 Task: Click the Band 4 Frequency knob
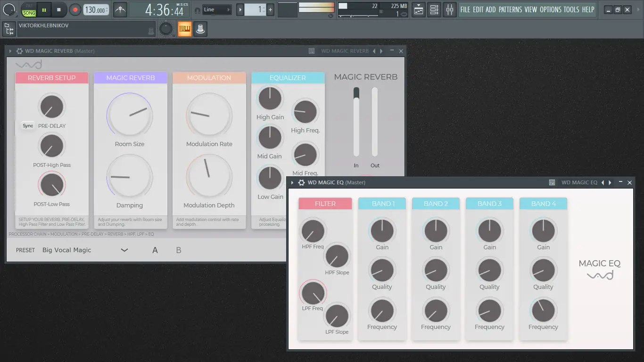[x=543, y=311]
